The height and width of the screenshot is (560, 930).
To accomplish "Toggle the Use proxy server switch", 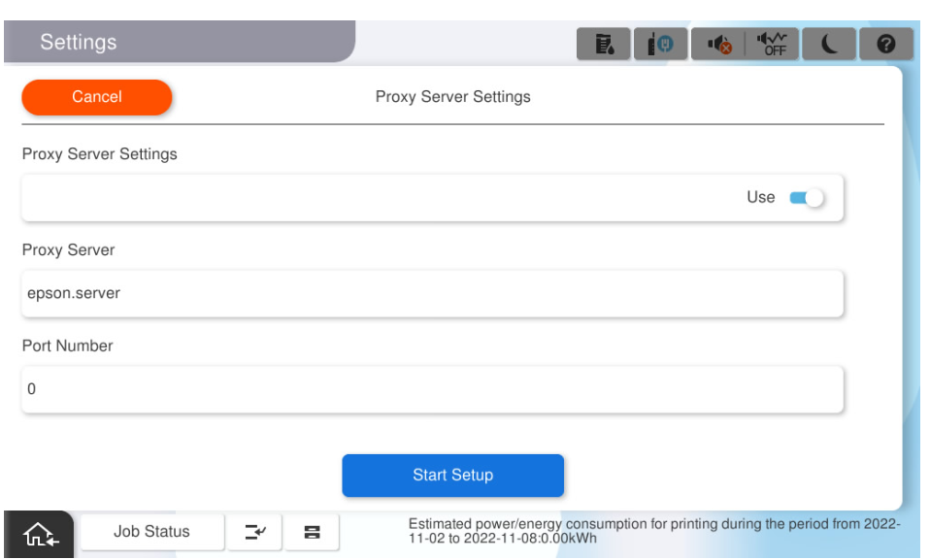I will tap(806, 198).
